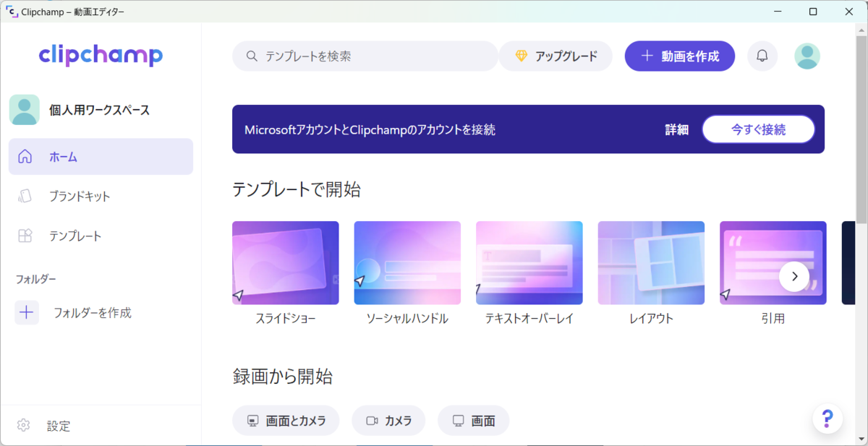Image resolution: width=868 pixels, height=446 pixels.
Task: Select ホーム in the sidebar
Action: (x=101, y=156)
